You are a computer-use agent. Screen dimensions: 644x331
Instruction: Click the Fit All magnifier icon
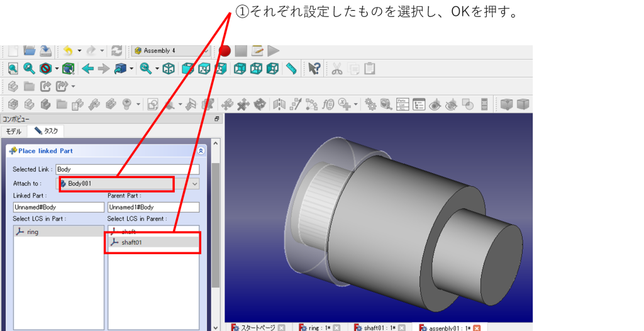click(13, 69)
